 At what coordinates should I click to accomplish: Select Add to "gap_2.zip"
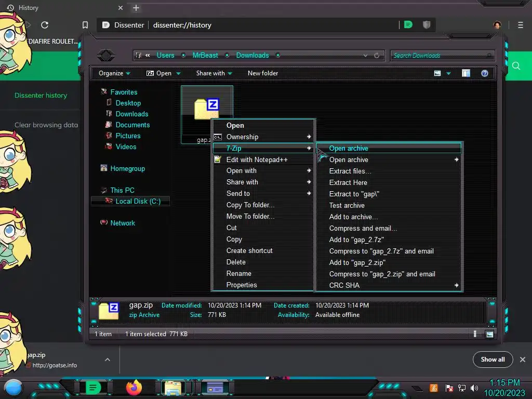click(390, 262)
